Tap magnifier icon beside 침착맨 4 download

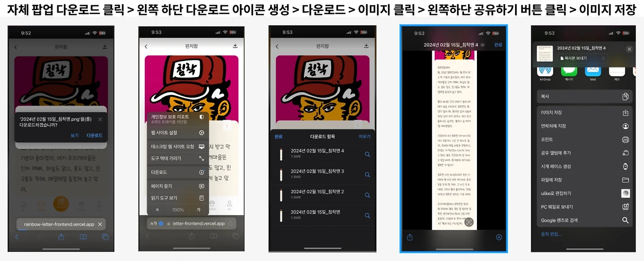pyautogui.click(x=367, y=154)
